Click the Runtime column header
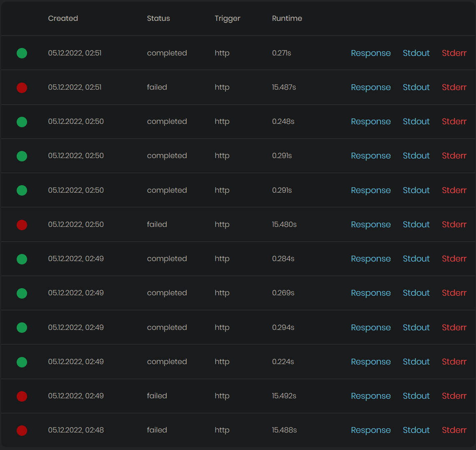The height and width of the screenshot is (450, 476). 287,18
